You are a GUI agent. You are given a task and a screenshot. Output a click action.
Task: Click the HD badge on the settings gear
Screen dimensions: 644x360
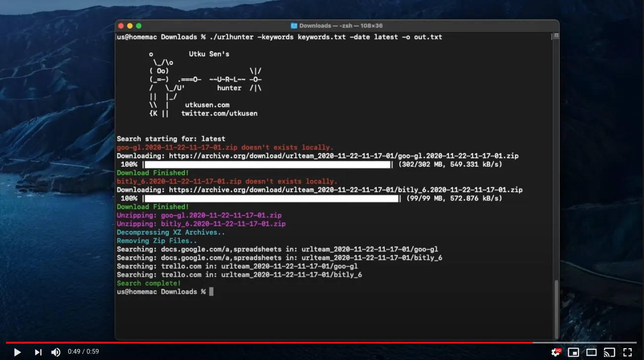(560, 349)
